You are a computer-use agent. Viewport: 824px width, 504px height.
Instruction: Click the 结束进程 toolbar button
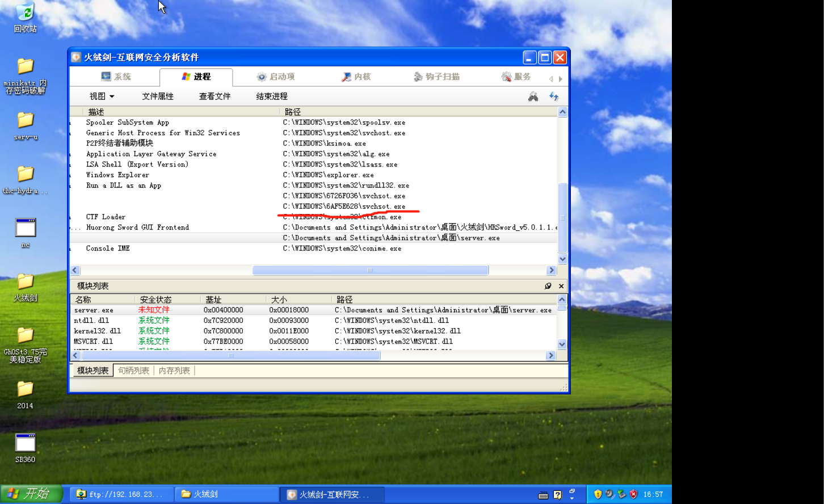272,96
